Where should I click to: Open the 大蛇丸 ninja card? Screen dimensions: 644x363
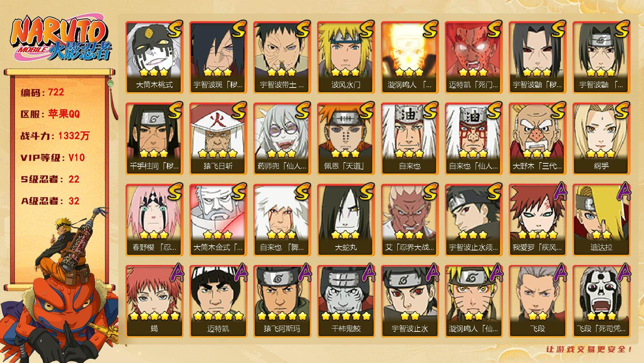[x=346, y=220]
